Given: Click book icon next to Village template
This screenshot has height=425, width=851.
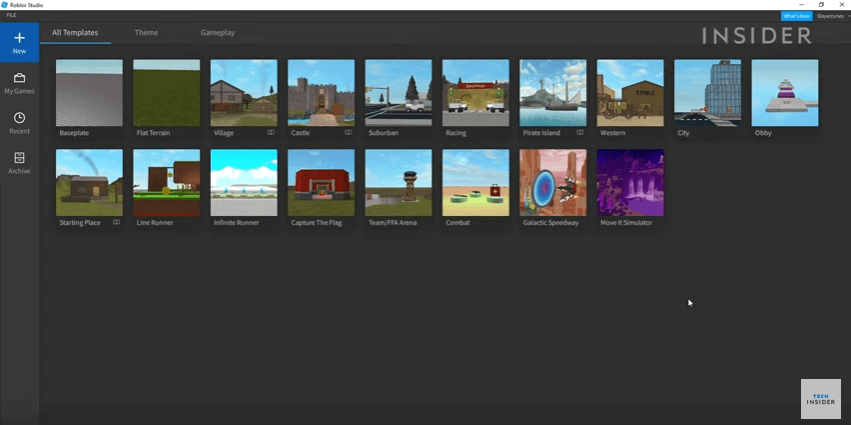Looking at the screenshot, I should tap(271, 132).
